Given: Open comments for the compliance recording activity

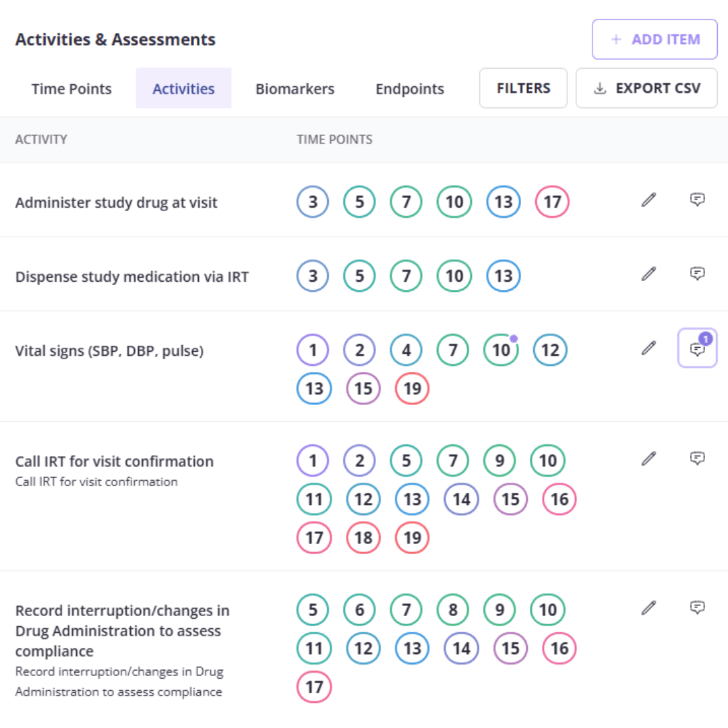Looking at the screenshot, I should [698, 607].
